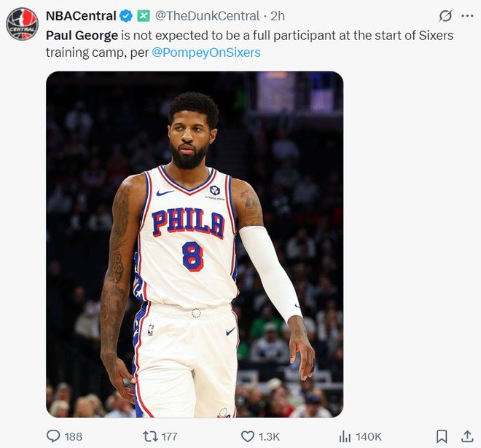Open the NBACentral profile avatar
This screenshot has height=448, width=481.
(x=23, y=23)
